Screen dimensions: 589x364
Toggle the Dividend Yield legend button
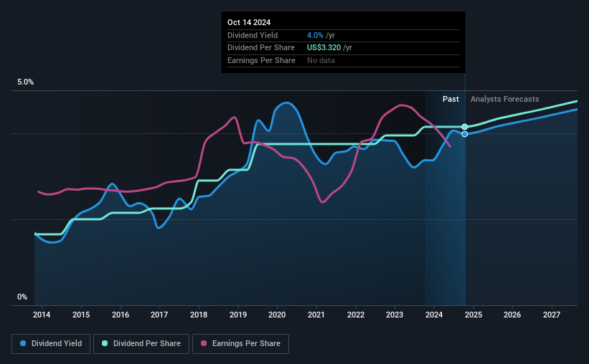point(51,344)
